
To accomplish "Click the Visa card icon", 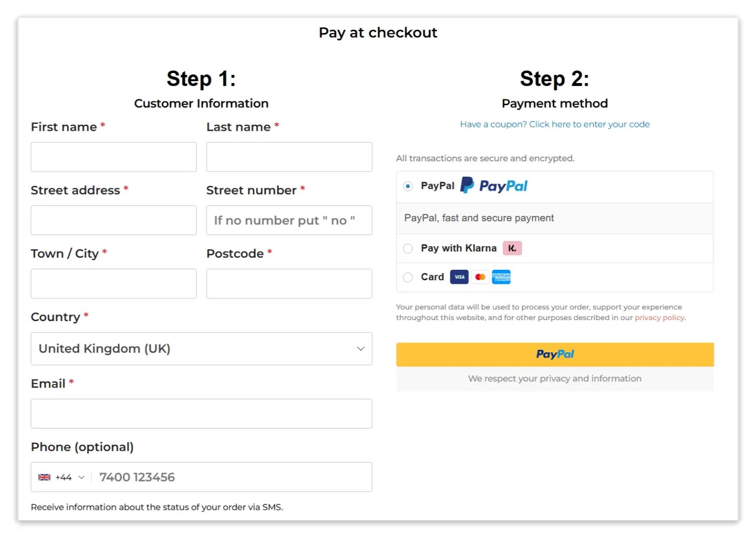I will tap(459, 277).
